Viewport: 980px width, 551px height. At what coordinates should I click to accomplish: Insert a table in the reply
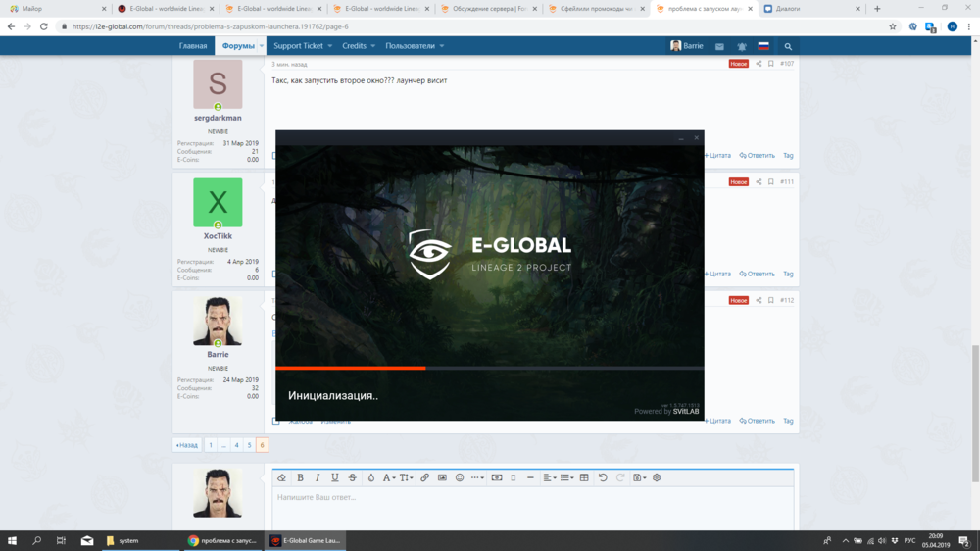(584, 477)
